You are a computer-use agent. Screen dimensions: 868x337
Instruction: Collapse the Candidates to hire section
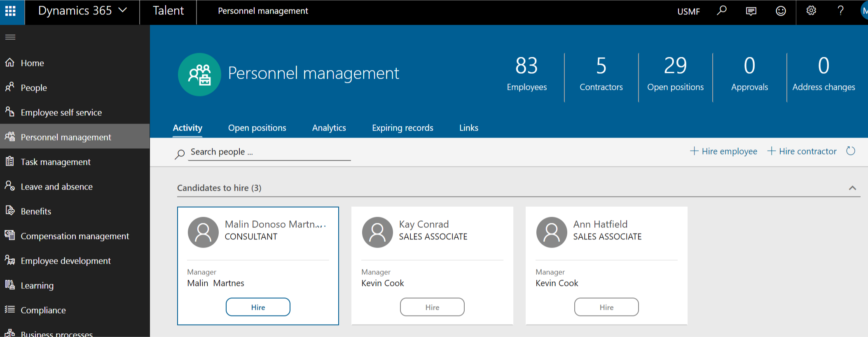pos(852,188)
